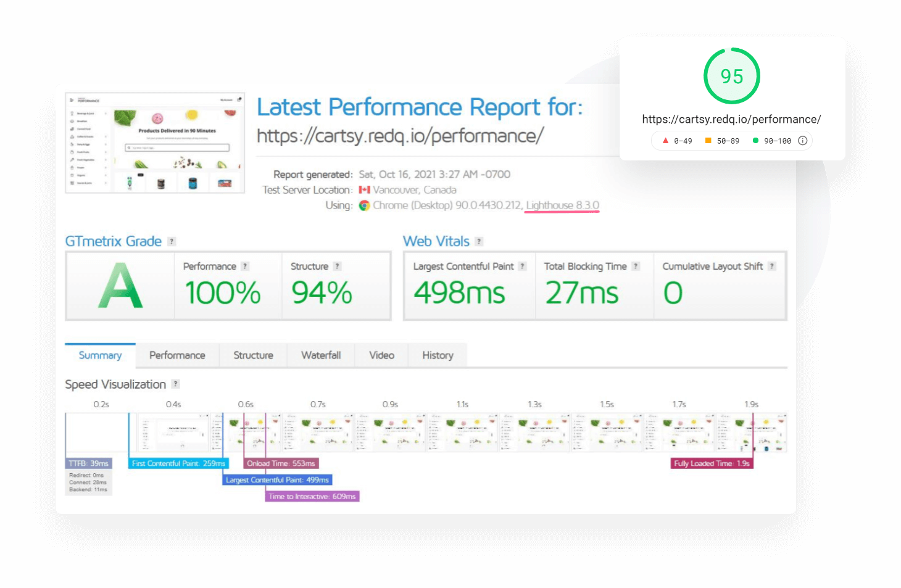Viewport: 901px width, 588px height.
Task: Click the 100% Performance value
Action: (x=223, y=292)
